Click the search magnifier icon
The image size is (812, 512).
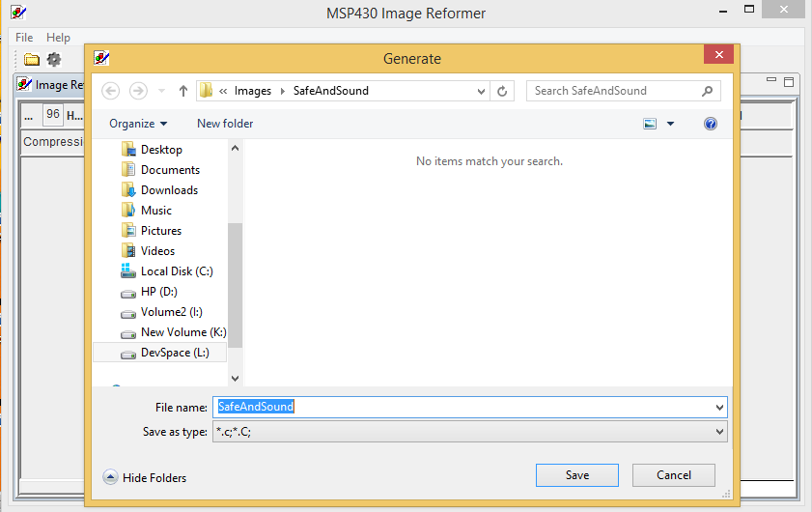click(708, 91)
